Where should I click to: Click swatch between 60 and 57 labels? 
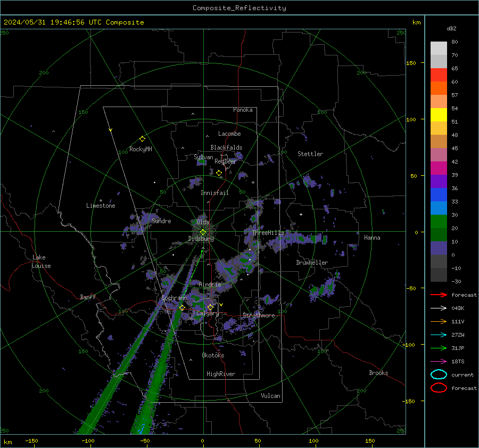coord(439,88)
